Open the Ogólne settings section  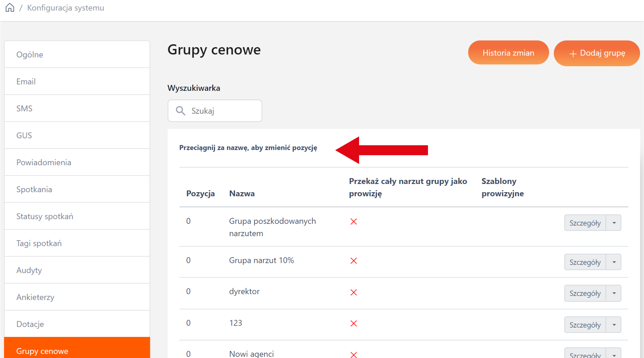[77, 55]
